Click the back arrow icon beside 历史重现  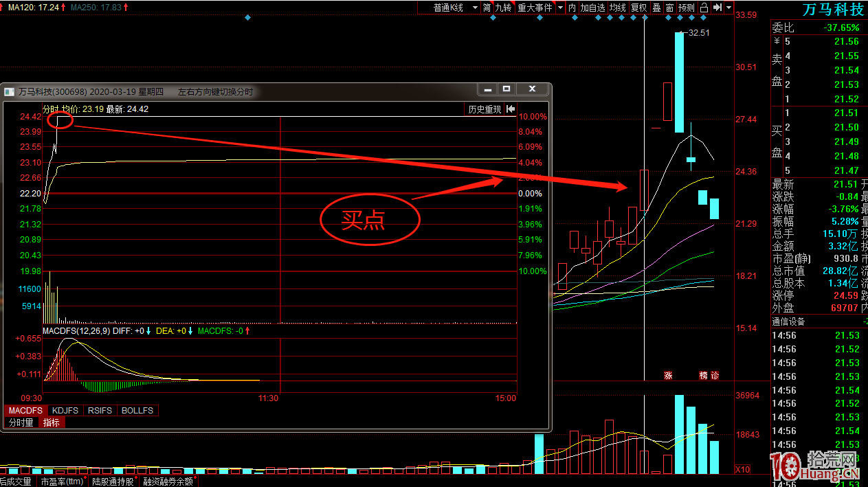point(511,109)
